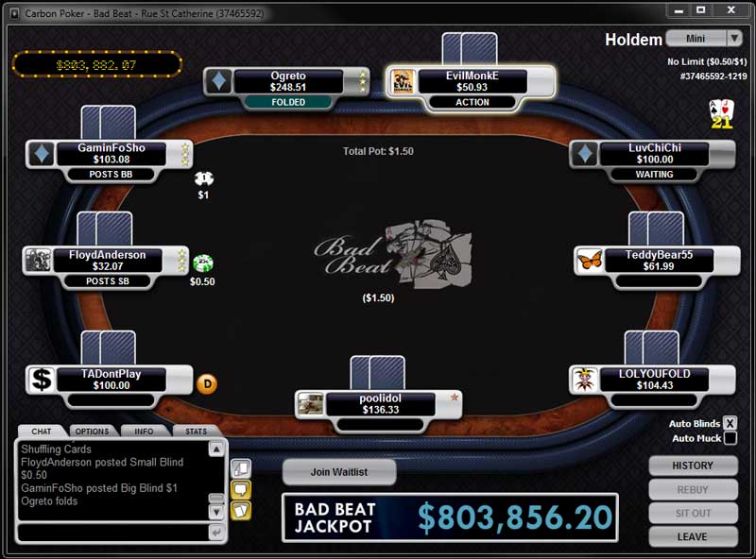756x559 pixels.
Task: Click the chat message input field
Action: tap(113, 533)
